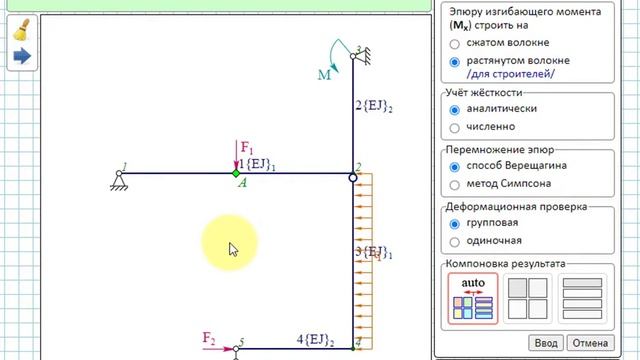Choose численно stiffness option
The width and height of the screenshot is (640, 360).
tap(454, 128)
